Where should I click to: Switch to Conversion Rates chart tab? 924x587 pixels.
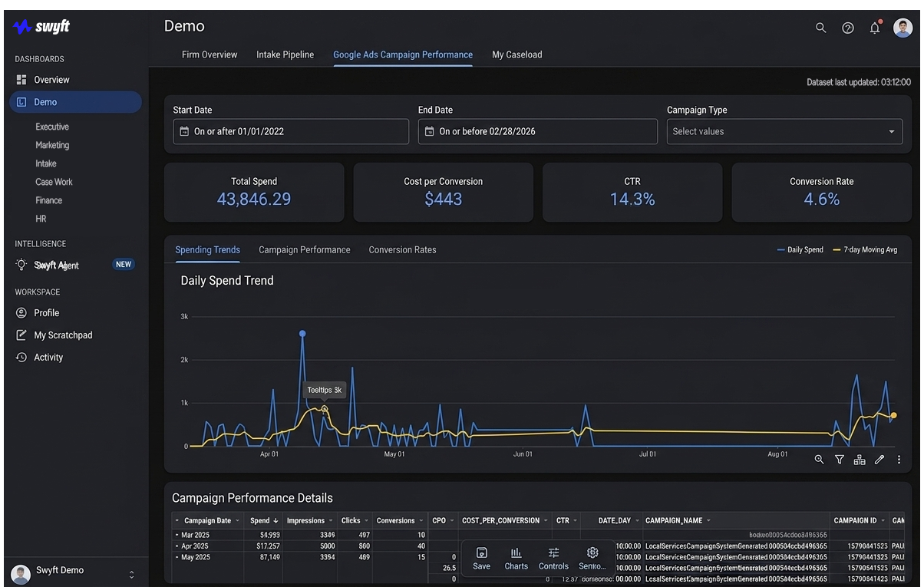[x=402, y=250]
